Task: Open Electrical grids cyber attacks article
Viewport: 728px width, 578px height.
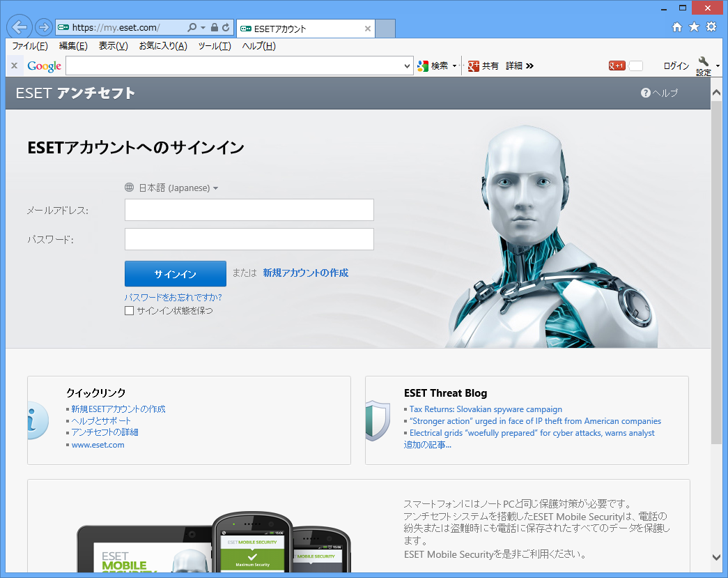Action: point(532,432)
